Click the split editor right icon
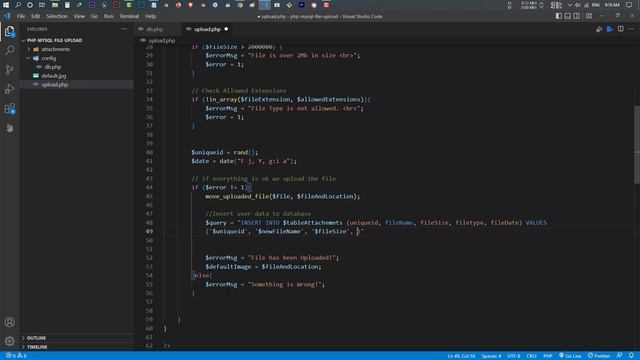The height and width of the screenshot is (360, 640). click(620, 29)
